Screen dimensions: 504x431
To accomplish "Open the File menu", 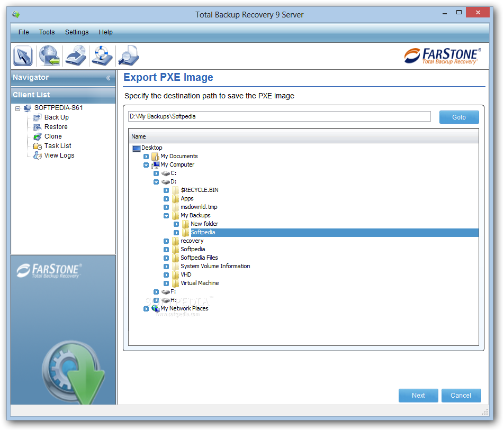I will point(23,32).
